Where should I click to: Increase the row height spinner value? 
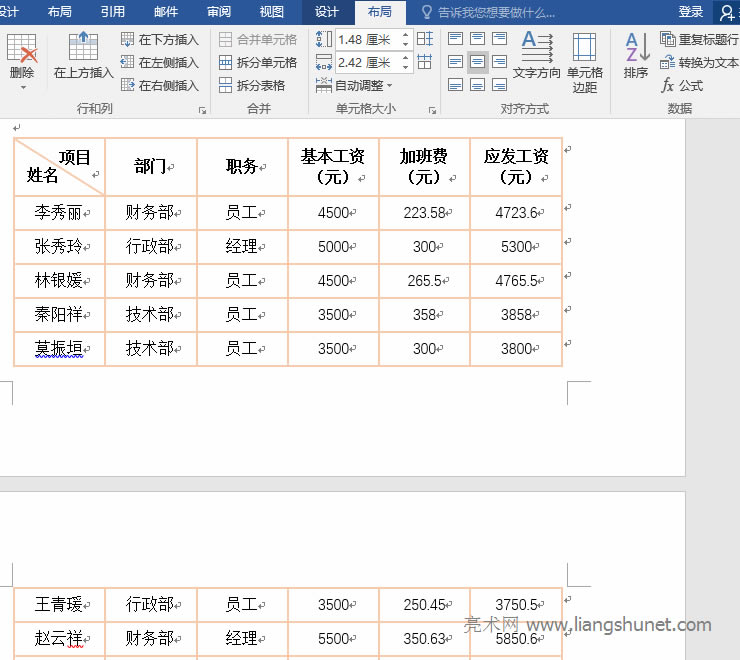pos(406,35)
